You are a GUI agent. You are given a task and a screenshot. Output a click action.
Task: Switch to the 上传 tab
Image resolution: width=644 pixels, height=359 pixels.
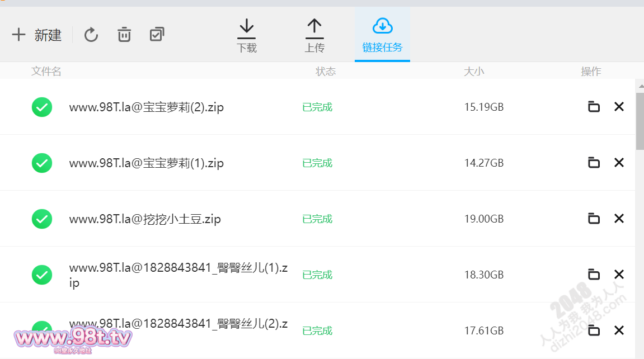tap(314, 36)
